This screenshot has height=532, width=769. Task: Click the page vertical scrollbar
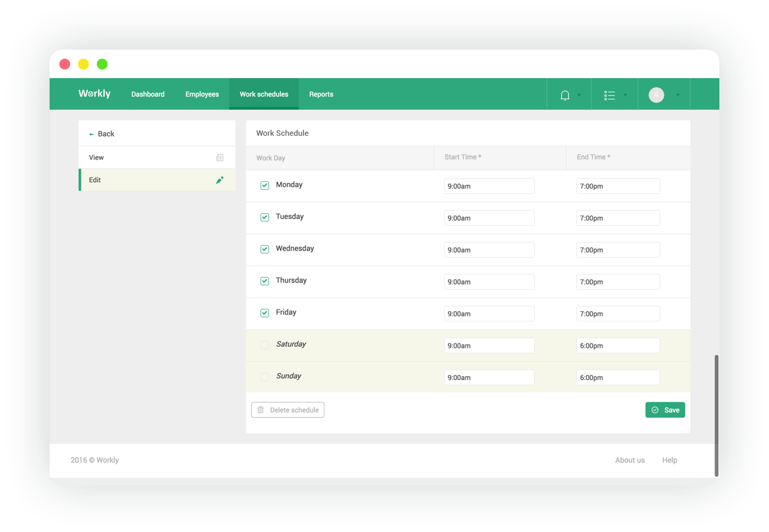click(716, 415)
